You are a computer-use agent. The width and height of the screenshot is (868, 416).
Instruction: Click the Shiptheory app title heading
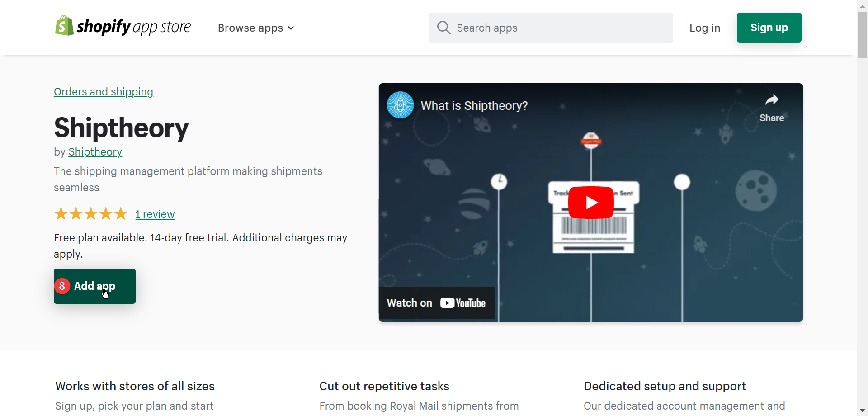click(x=121, y=128)
